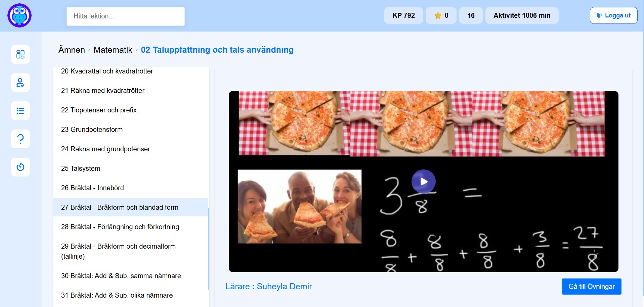Open the dashboard grid icon in sidebar
The image size is (644, 307).
pyautogui.click(x=20, y=54)
